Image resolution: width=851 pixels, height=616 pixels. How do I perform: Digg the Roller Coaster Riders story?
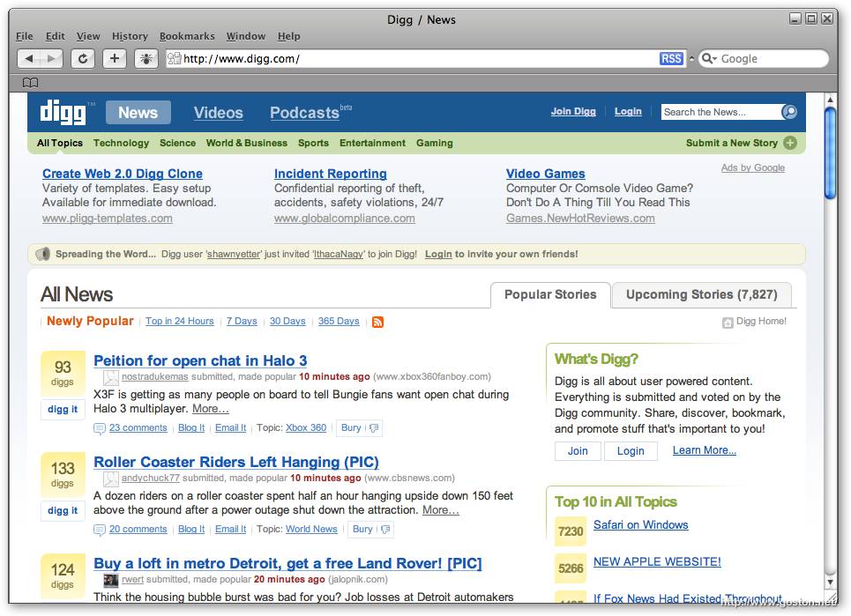[x=63, y=511]
